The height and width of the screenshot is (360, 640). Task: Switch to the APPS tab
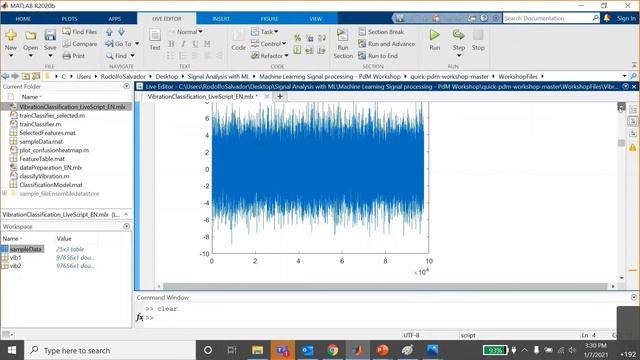click(x=115, y=19)
